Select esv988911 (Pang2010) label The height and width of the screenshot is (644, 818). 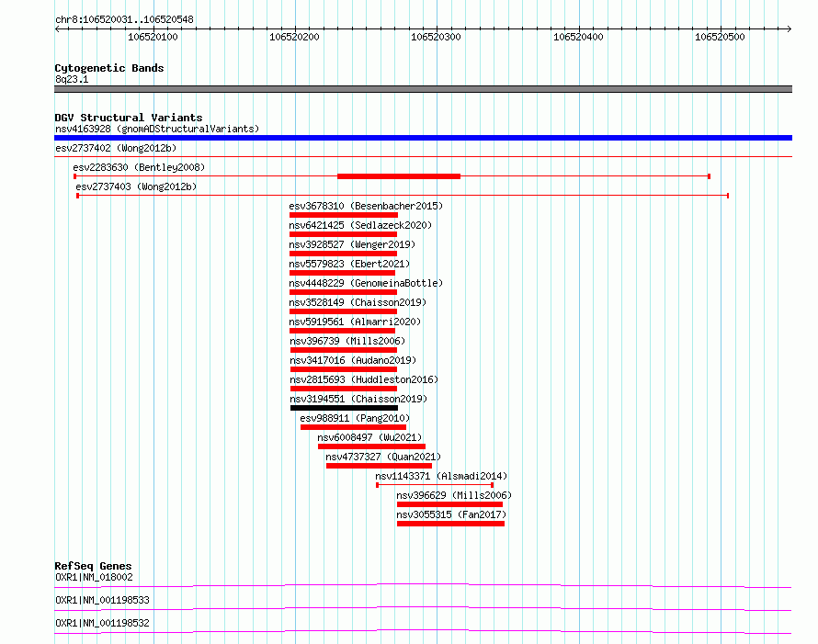[x=355, y=418]
